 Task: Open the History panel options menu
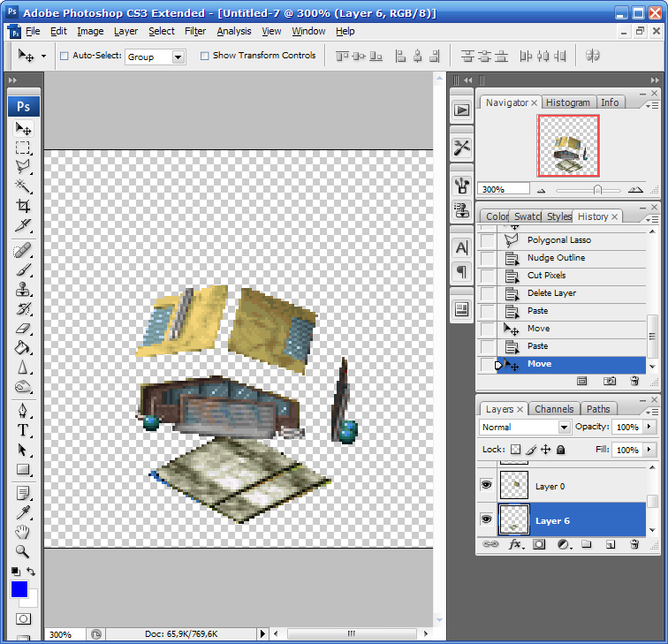[651, 219]
